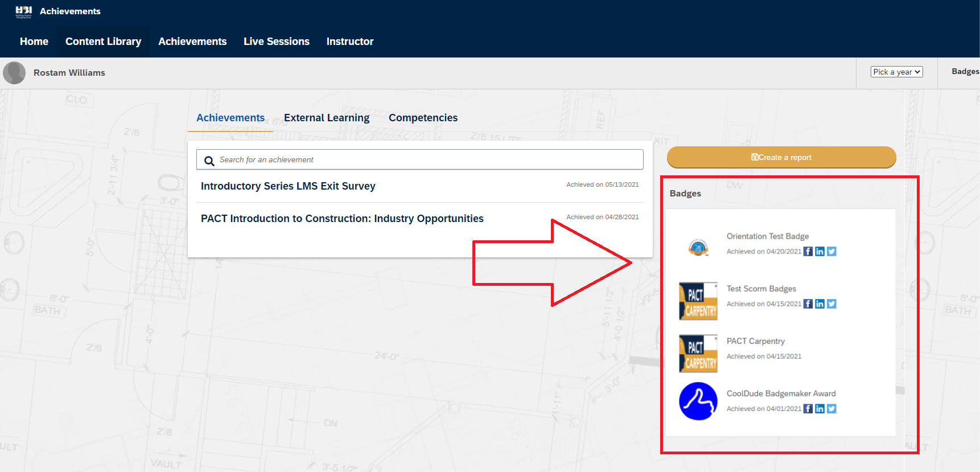
Task: Click Rostam Williams profile avatar
Action: pos(14,73)
